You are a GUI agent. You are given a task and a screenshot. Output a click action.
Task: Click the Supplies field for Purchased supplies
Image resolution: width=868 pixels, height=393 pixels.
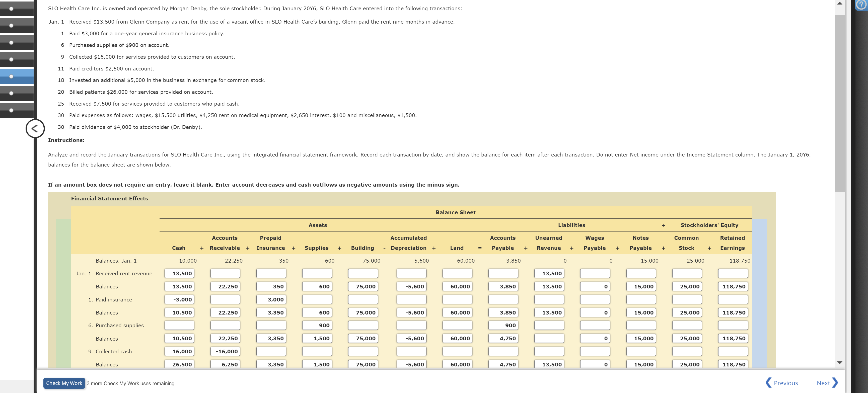click(x=317, y=325)
